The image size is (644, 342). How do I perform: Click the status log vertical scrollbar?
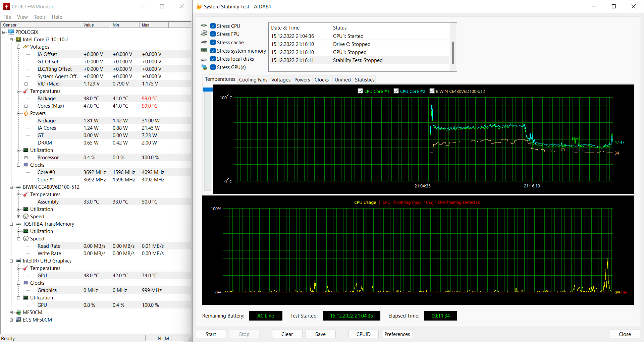453,53
